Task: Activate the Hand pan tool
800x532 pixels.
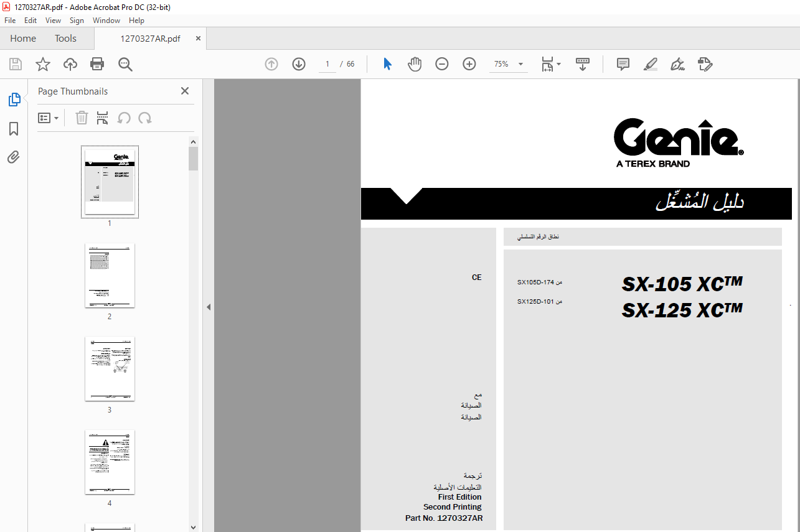Action: 415,64
